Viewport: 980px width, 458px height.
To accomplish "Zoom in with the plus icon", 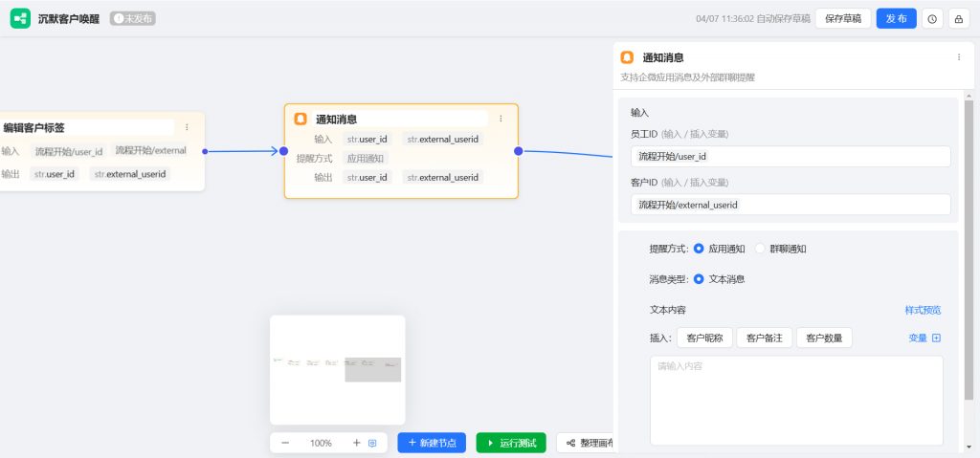I will (357, 443).
